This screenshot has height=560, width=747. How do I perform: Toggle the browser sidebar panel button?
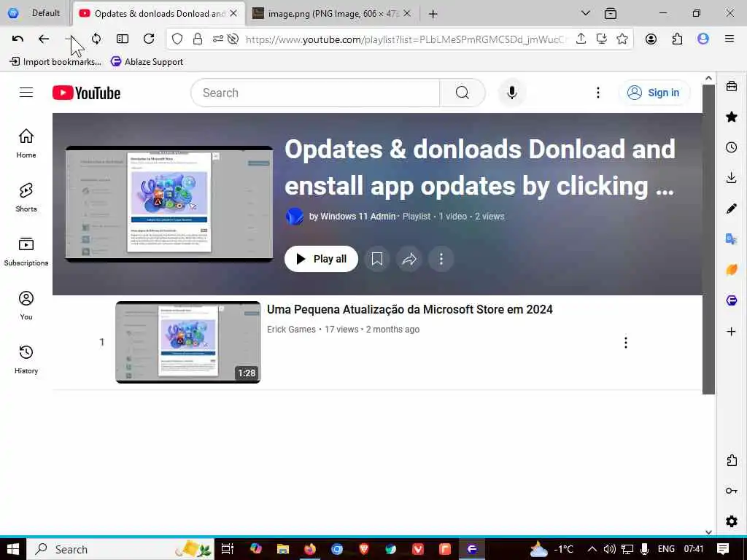(123, 39)
